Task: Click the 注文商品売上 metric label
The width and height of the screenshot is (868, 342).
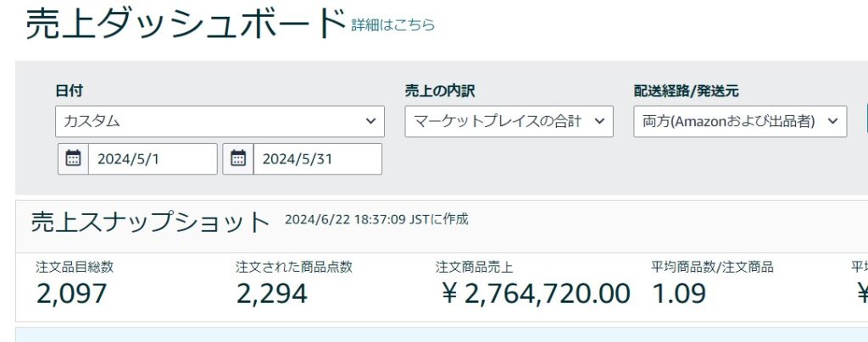Action: pyautogui.click(x=474, y=267)
